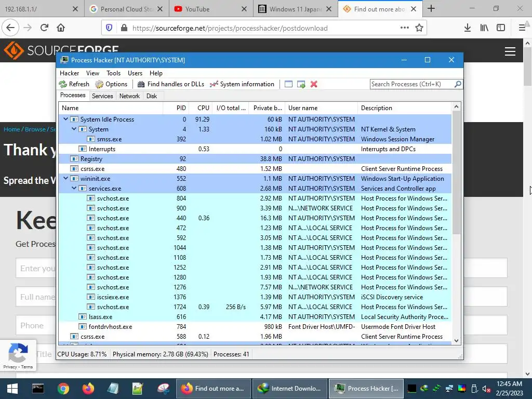Open Firefox page actions ellipsis
This screenshot has width=532, height=399.
pos(404,28)
